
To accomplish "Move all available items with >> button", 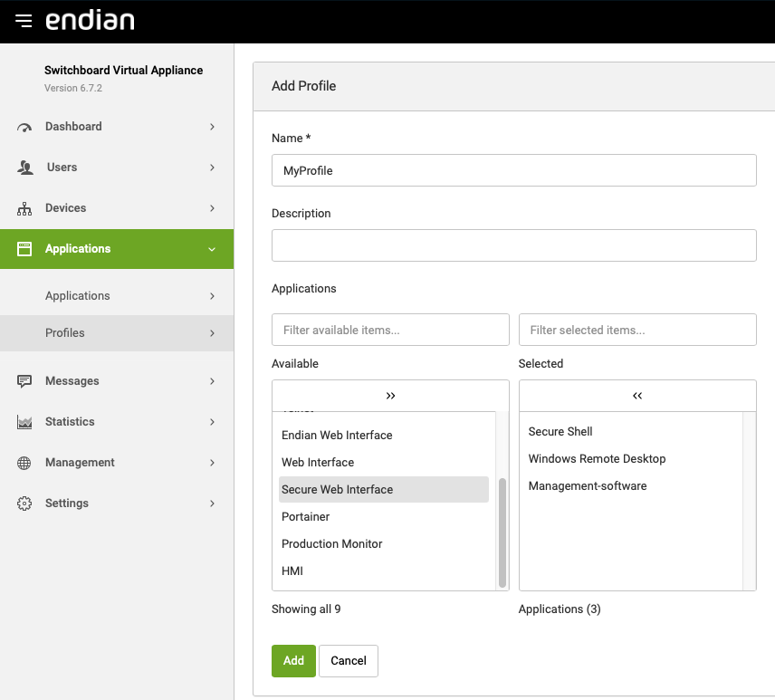I will [390, 396].
